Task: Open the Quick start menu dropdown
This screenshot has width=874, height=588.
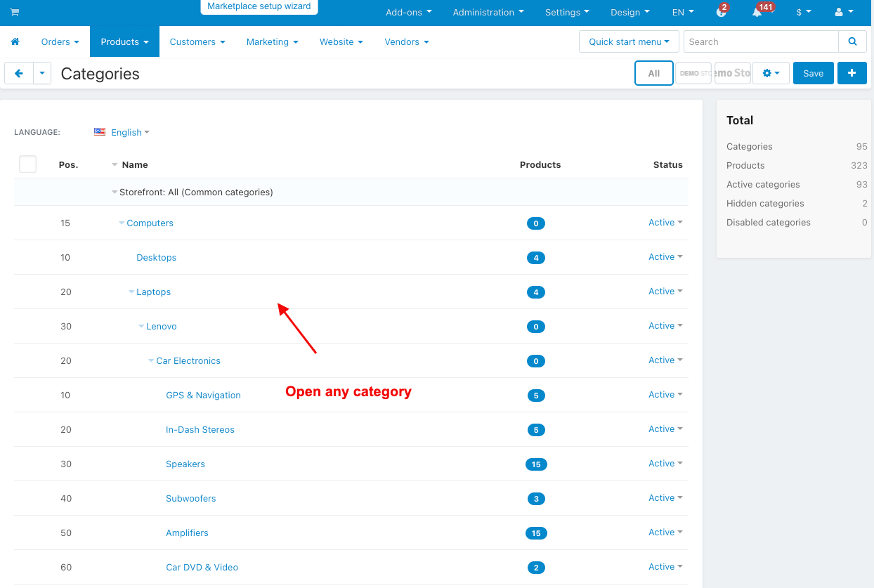Action: [630, 41]
